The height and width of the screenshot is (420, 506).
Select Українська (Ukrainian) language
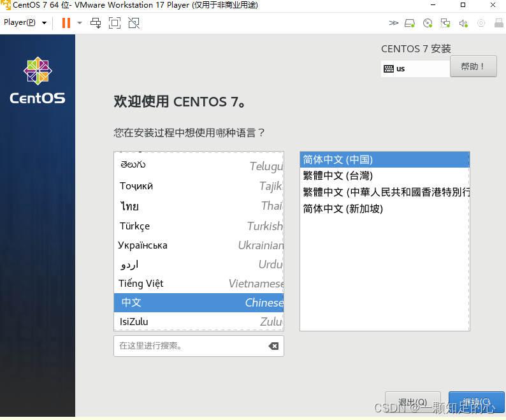(x=199, y=245)
